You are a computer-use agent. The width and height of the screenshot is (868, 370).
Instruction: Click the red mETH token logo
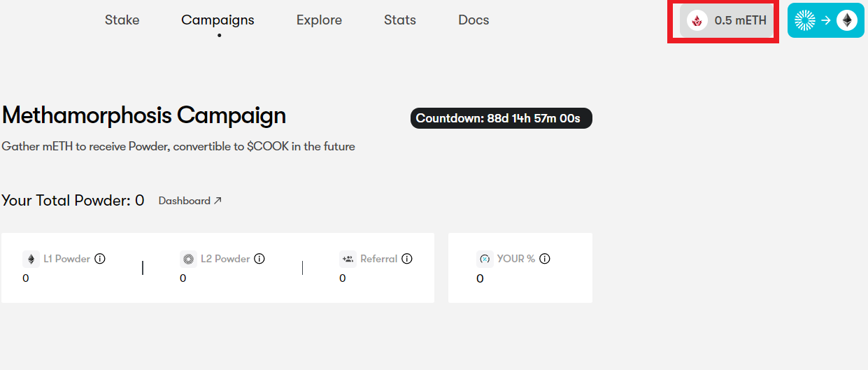(x=697, y=21)
